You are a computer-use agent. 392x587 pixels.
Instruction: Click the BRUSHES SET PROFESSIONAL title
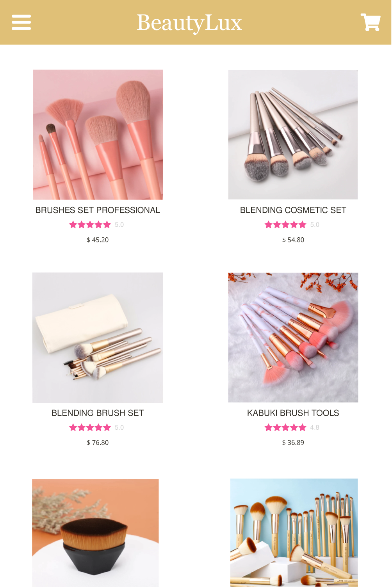(98, 210)
